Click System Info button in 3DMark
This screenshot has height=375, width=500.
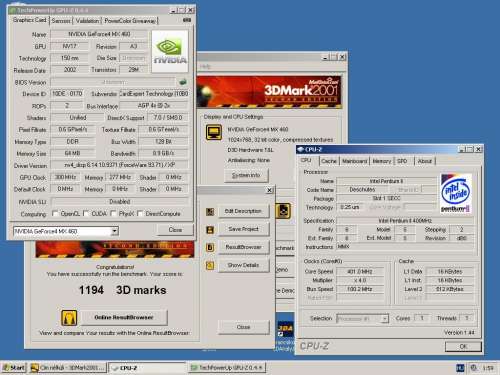click(246, 175)
